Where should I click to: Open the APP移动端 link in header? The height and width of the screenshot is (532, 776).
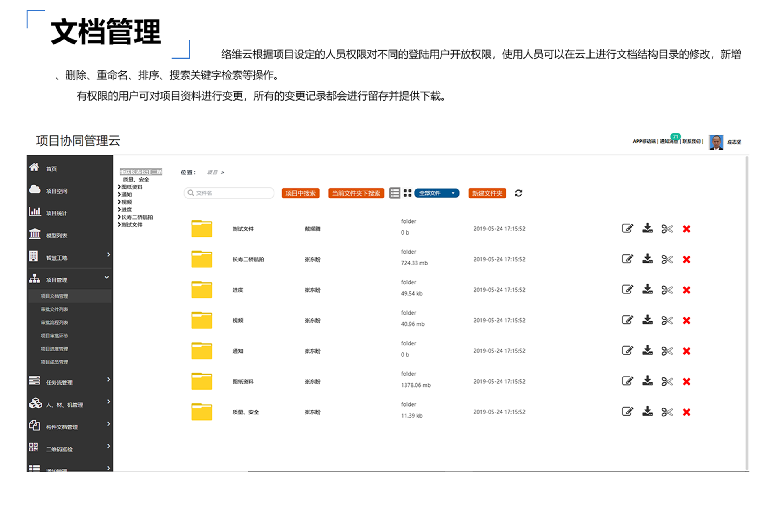click(x=644, y=141)
